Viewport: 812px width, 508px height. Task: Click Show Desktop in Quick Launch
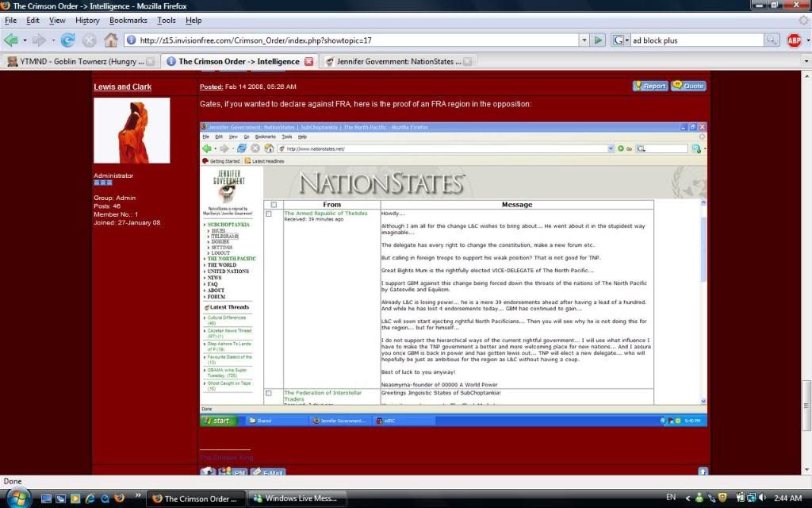coord(46,498)
